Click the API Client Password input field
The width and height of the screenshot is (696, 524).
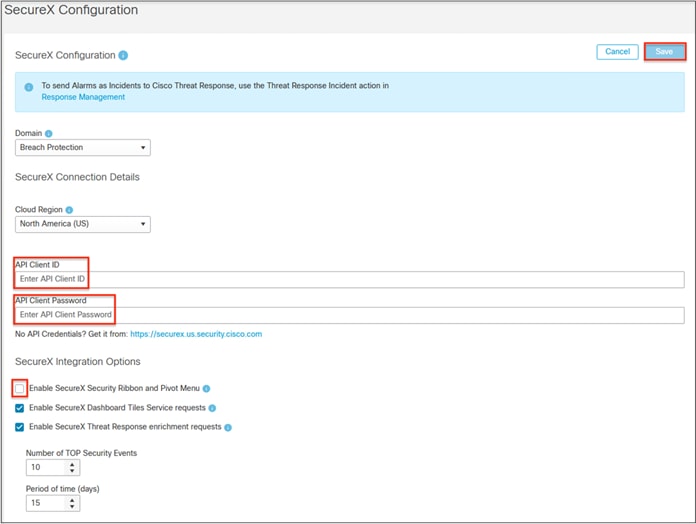350,315
